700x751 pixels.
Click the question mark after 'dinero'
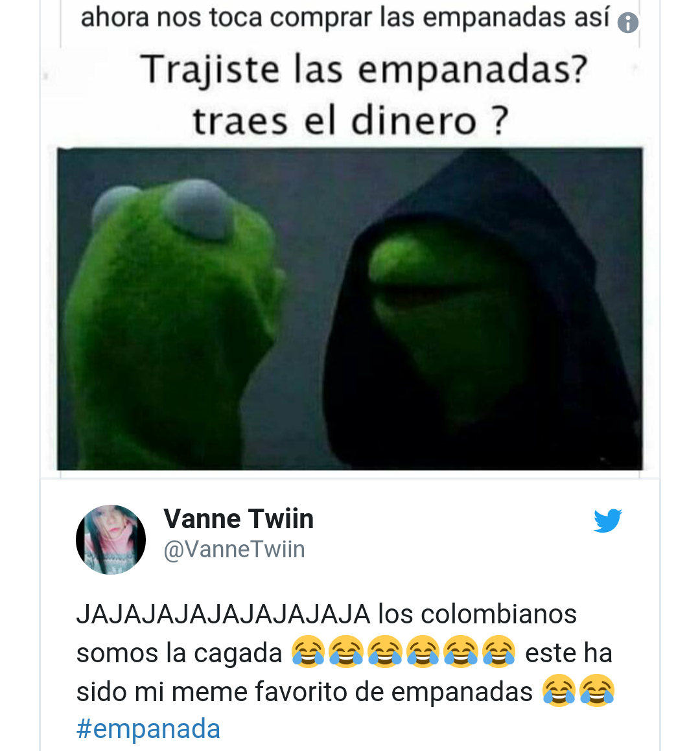(x=499, y=121)
